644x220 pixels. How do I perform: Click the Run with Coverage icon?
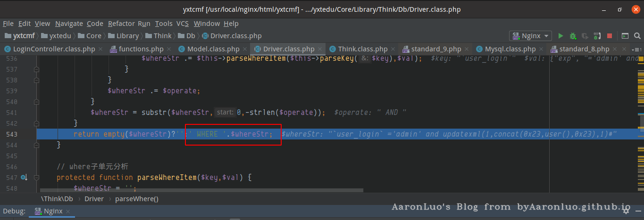tap(585, 36)
